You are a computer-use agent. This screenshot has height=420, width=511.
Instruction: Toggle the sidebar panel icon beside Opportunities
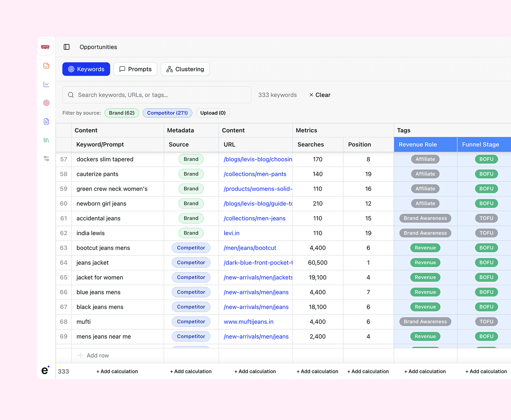pyautogui.click(x=67, y=47)
